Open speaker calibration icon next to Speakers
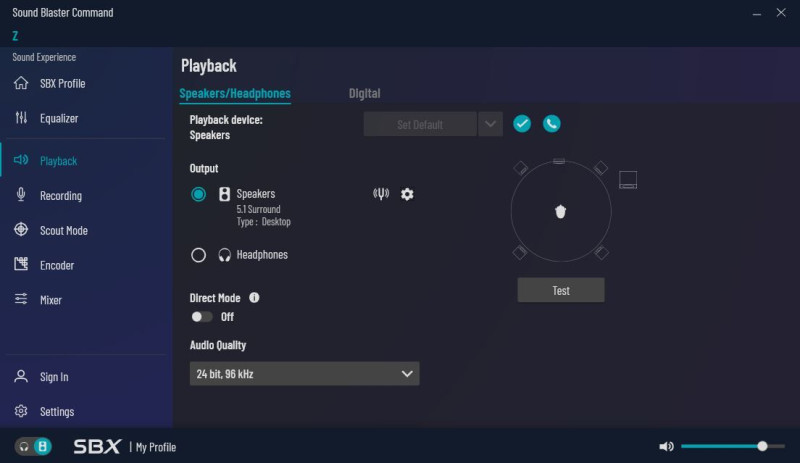This screenshot has height=463, width=800. (x=381, y=193)
